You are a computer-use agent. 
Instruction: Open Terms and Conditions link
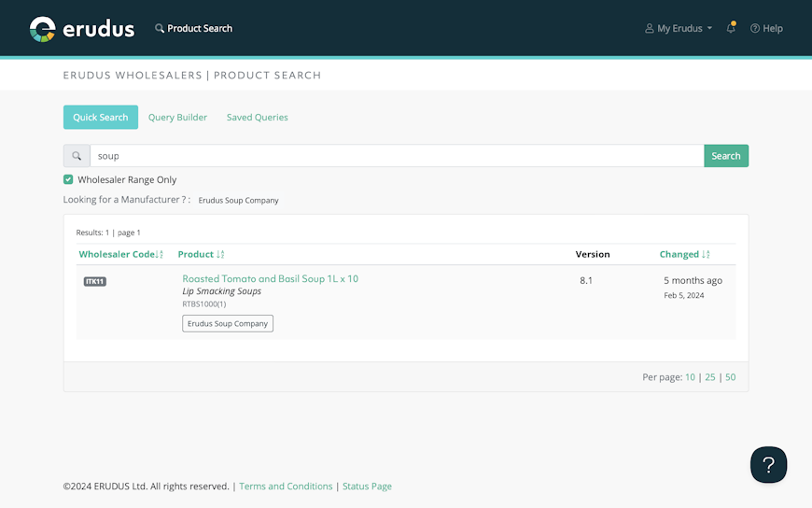tap(286, 487)
